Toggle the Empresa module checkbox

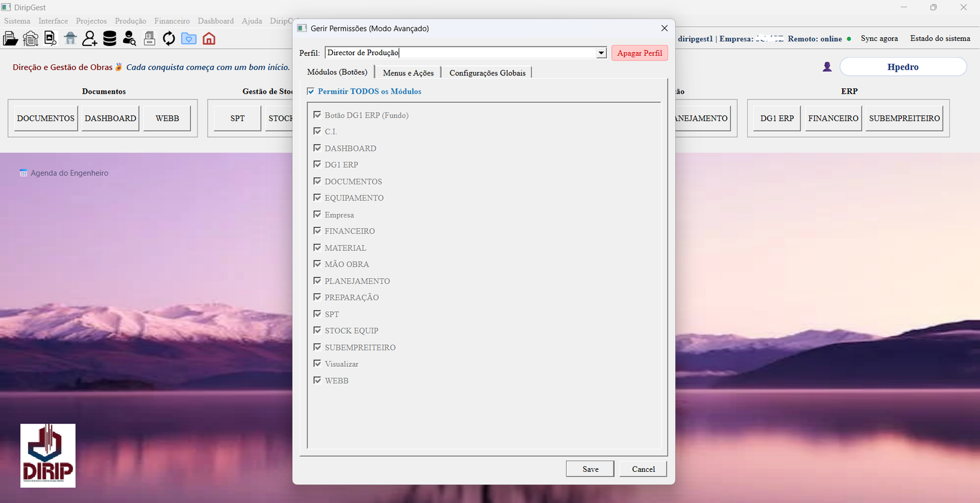[x=317, y=214]
